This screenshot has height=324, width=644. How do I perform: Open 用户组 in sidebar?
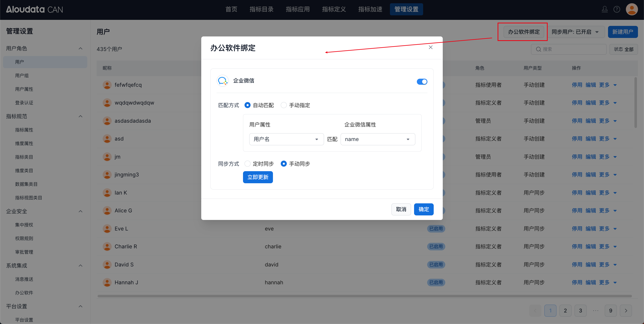tap(22, 76)
